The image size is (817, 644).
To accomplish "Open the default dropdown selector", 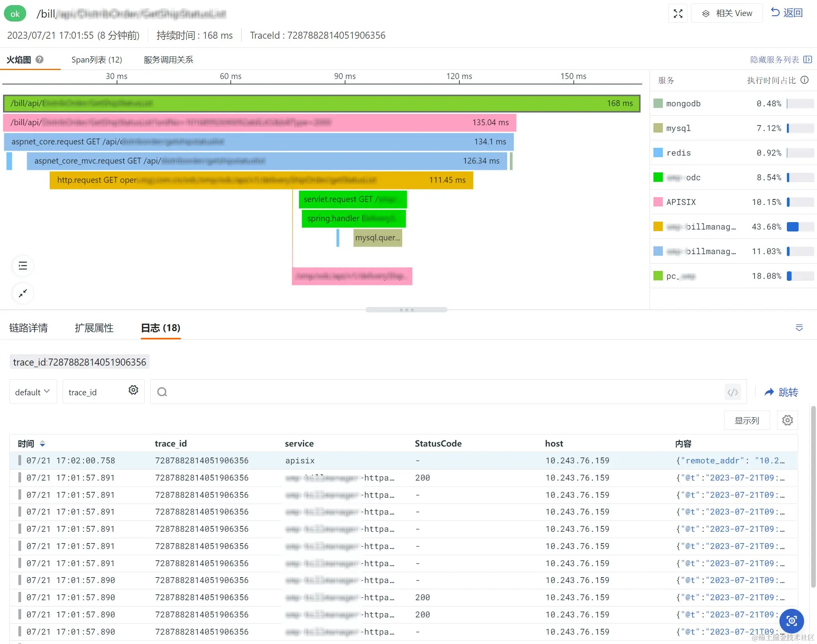I will (x=33, y=392).
